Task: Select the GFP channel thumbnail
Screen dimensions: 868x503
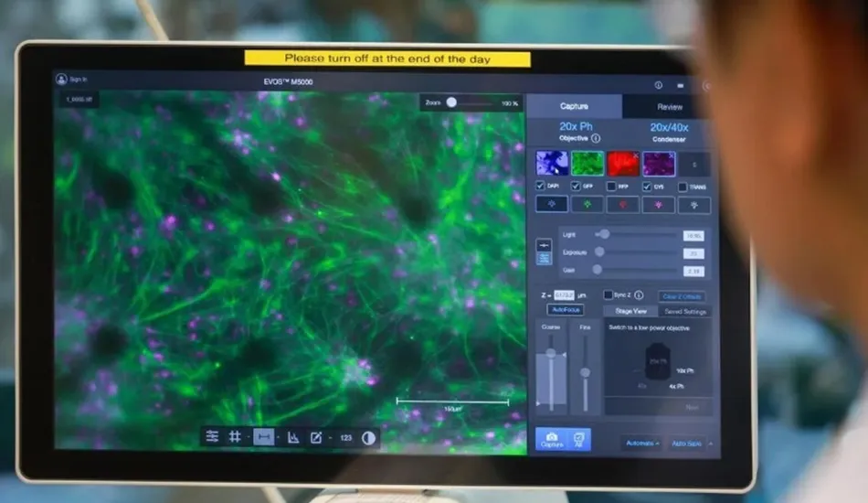Action: (587, 164)
